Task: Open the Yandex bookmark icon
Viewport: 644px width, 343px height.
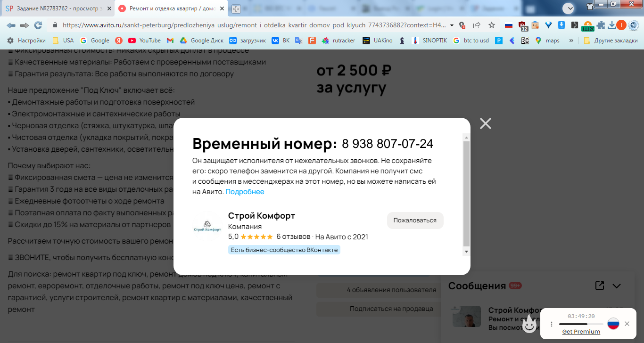Action: click(119, 41)
